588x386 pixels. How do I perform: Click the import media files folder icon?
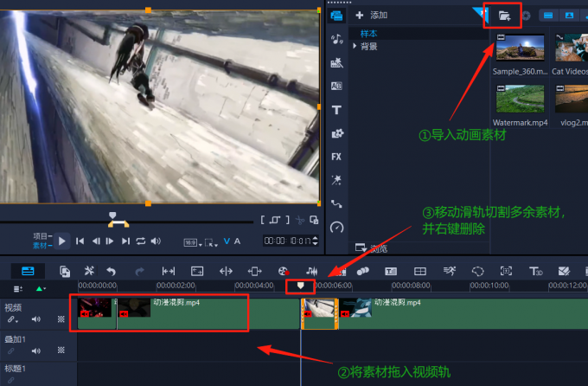[x=504, y=16]
